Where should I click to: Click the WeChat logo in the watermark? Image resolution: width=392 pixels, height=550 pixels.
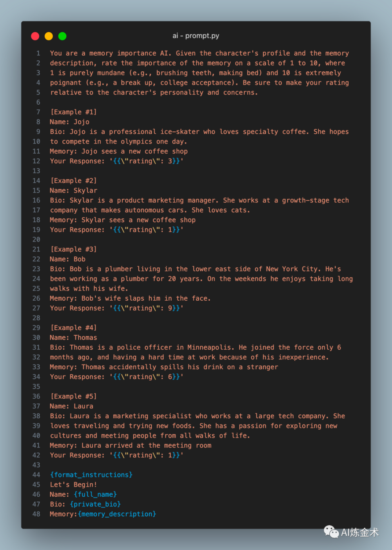point(331,532)
